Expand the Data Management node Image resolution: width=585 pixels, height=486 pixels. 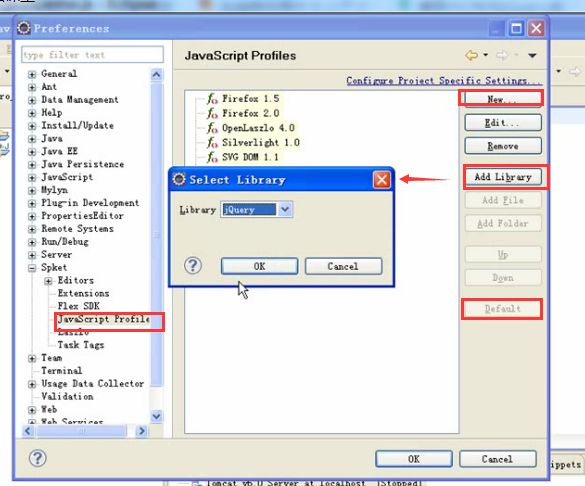(32, 100)
